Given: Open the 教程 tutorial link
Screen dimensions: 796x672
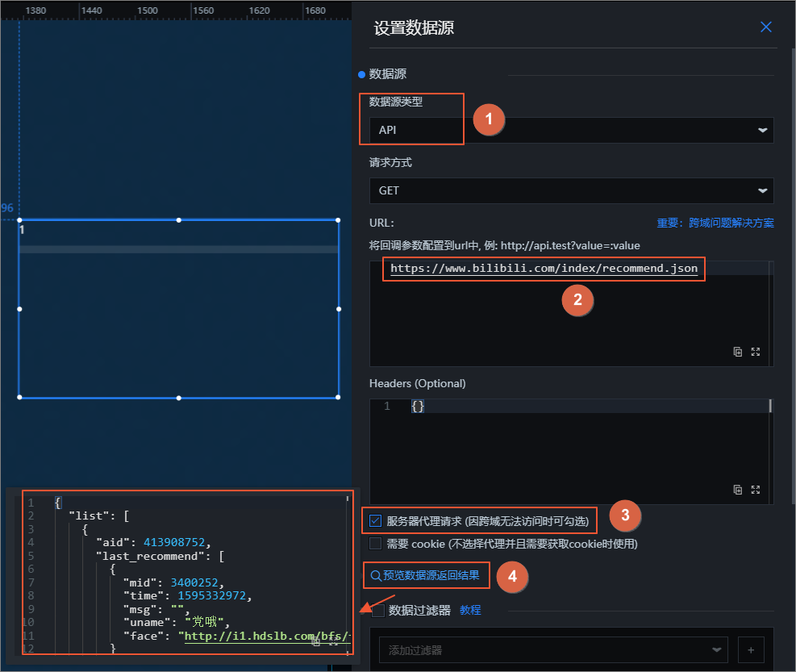Looking at the screenshot, I should pyautogui.click(x=470, y=610).
